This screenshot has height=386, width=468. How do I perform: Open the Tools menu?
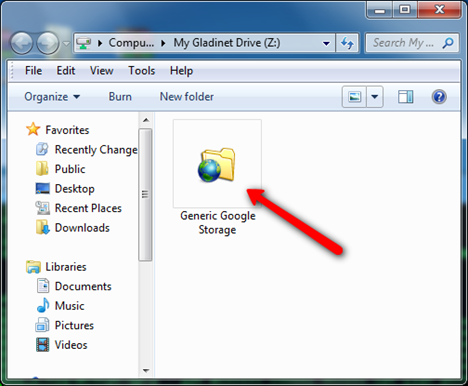(x=142, y=71)
